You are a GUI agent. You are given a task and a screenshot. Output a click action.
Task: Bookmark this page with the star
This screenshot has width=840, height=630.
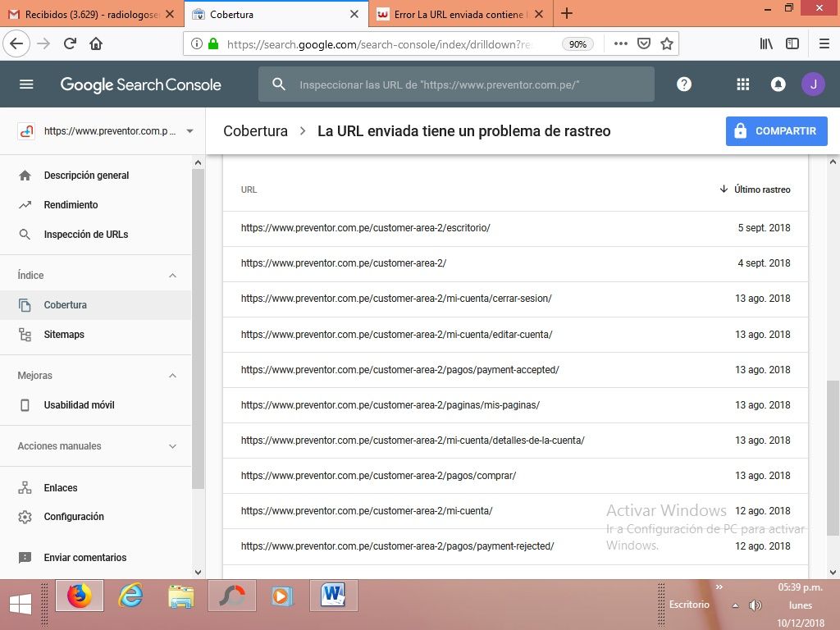(666, 43)
